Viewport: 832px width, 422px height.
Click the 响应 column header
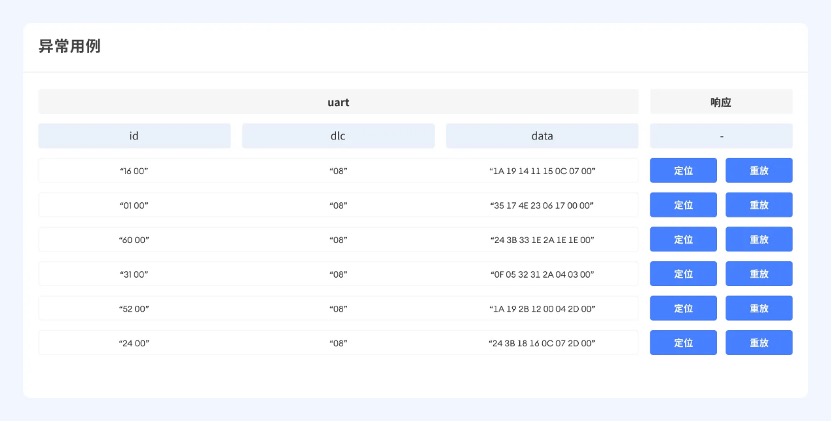(x=721, y=102)
